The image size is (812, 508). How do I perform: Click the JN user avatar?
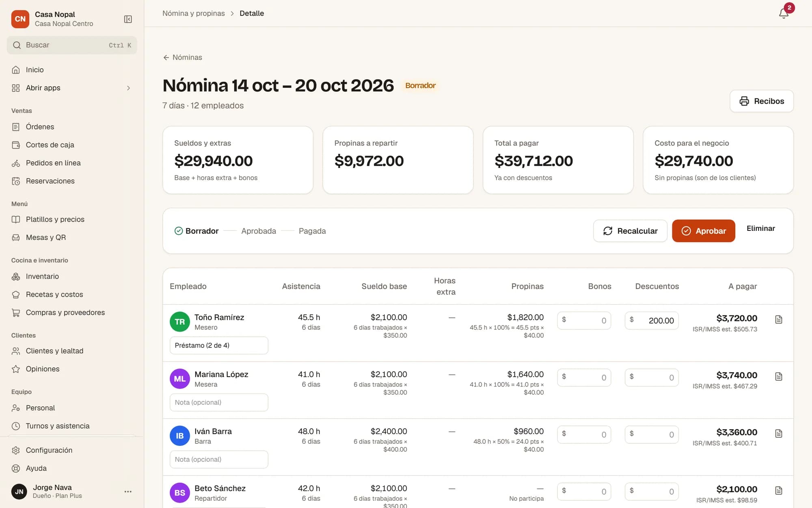(19, 491)
